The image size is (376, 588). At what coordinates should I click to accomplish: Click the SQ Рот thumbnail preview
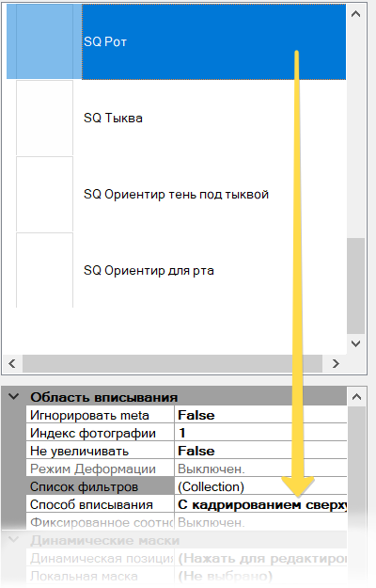coord(44,41)
